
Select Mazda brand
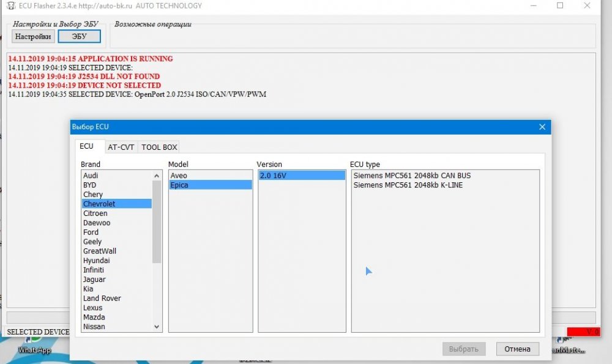coord(117,317)
